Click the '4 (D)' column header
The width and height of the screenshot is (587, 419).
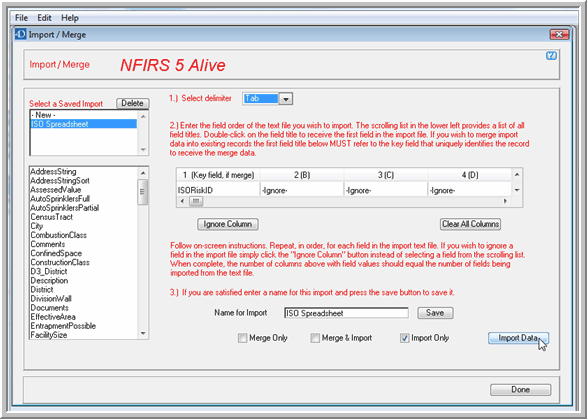(x=469, y=175)
